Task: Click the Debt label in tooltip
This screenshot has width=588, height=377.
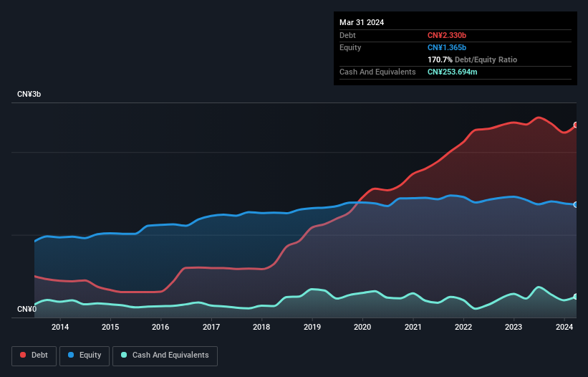Action: pos(347,35)
